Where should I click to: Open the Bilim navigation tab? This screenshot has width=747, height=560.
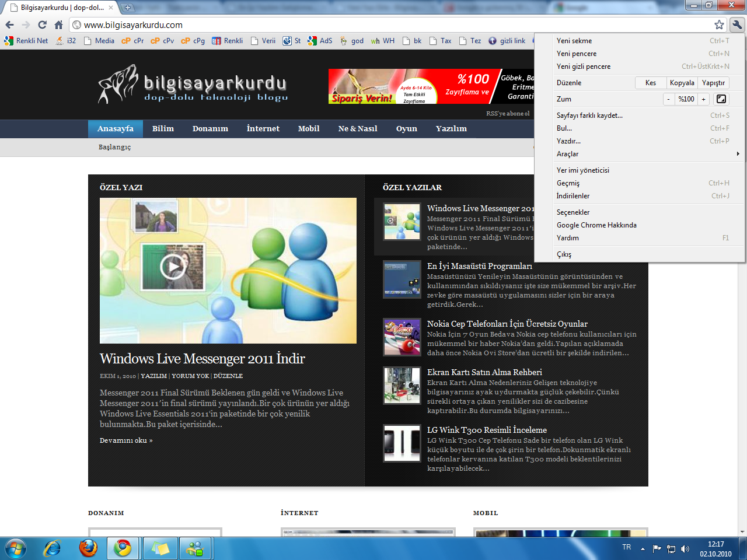(x=163, y=129)
